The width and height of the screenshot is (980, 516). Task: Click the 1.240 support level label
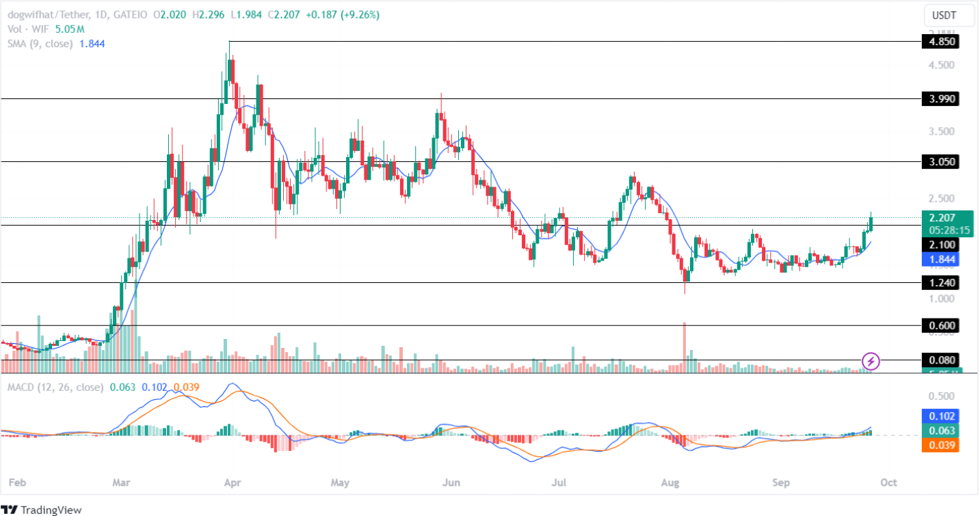tap(940, 283)
